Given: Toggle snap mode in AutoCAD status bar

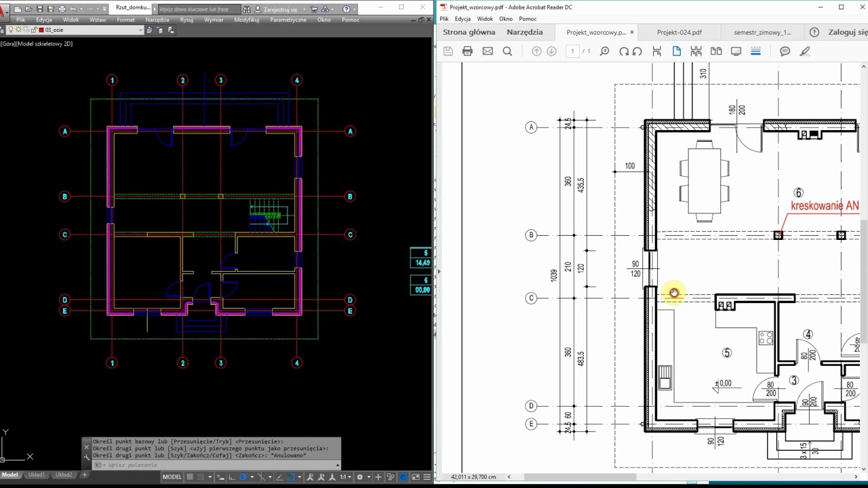Looking at the screenshot, I should [x=201, y=476].
